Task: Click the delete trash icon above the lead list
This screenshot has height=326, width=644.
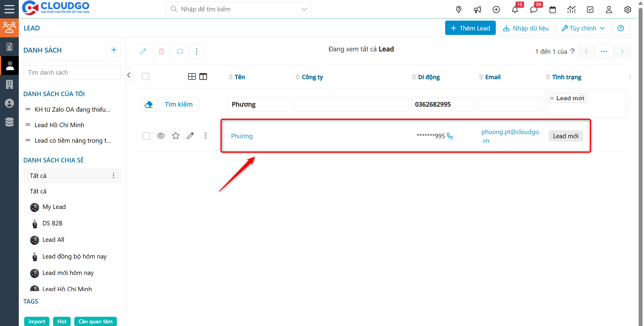Action: coord(161,51)
